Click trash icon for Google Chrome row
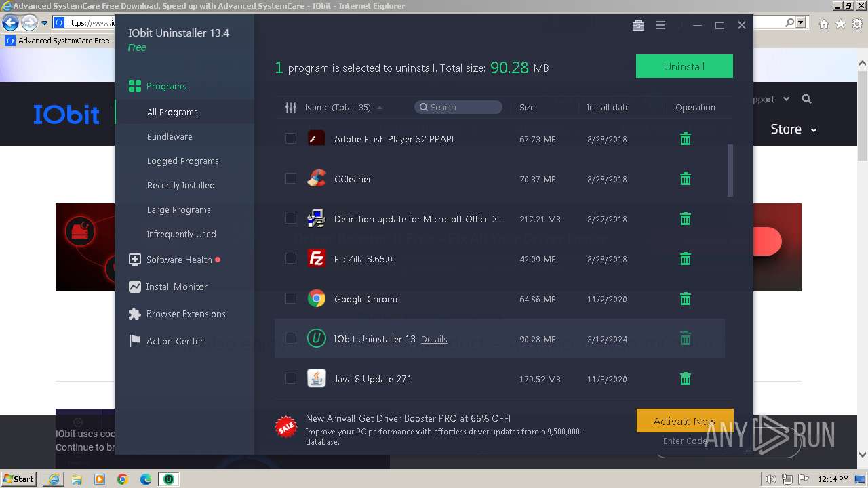Image resolution: width=868 pixels, height=488 pixels. coord(686,299)
